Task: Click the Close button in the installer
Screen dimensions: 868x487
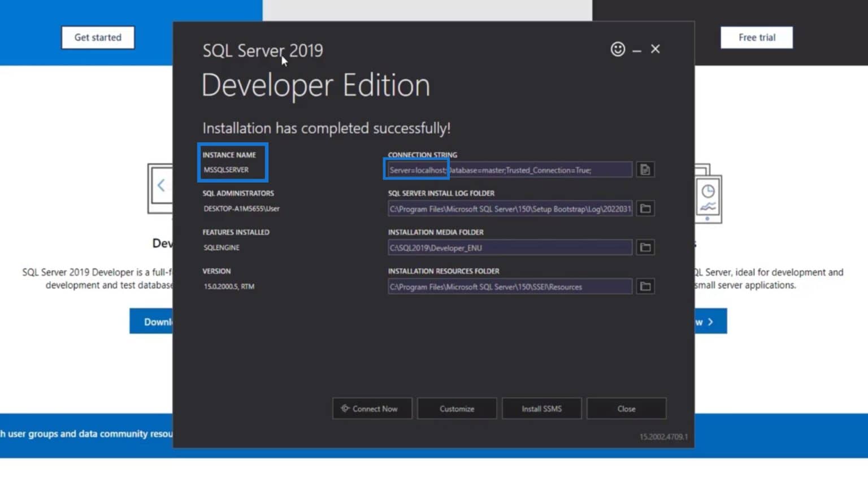Action: [626, 408]
